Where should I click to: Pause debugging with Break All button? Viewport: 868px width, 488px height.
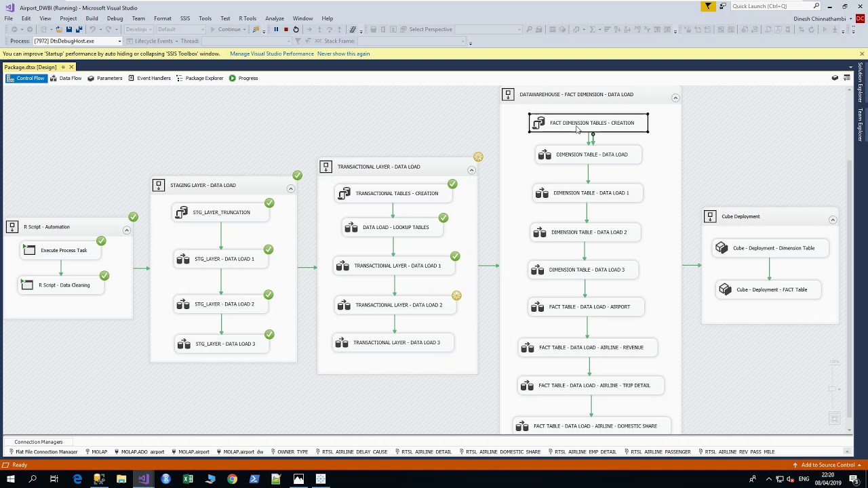276,29
